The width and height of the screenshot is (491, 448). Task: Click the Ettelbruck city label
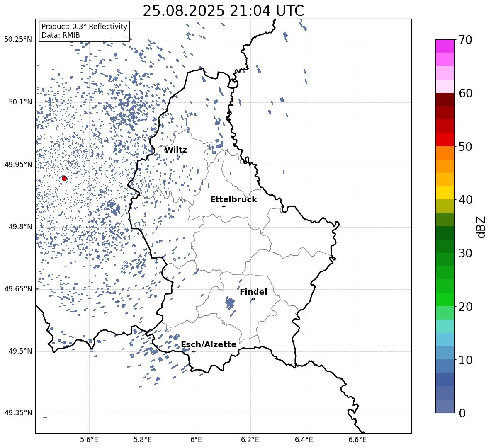(233, 200)
